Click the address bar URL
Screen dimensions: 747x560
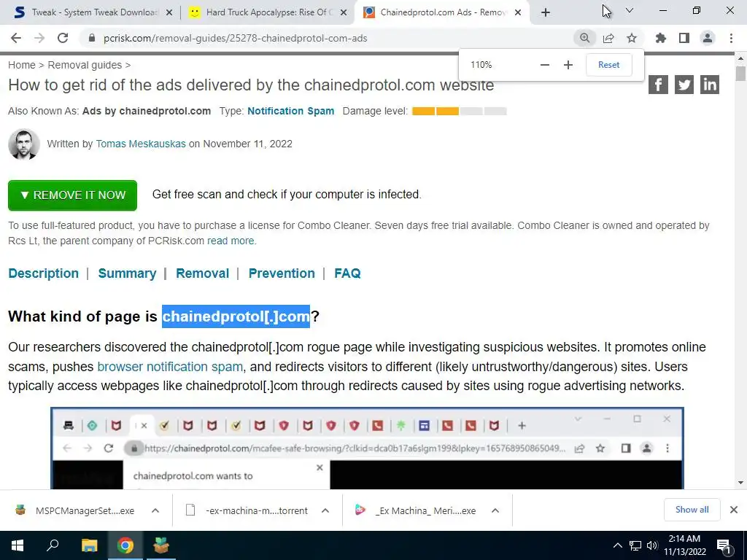[x=236, y=38]
